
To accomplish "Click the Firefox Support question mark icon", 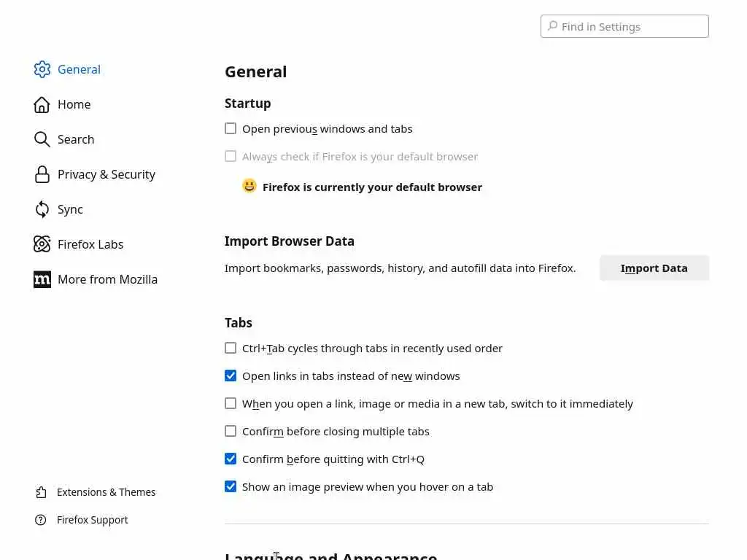I will click(42, 520).
